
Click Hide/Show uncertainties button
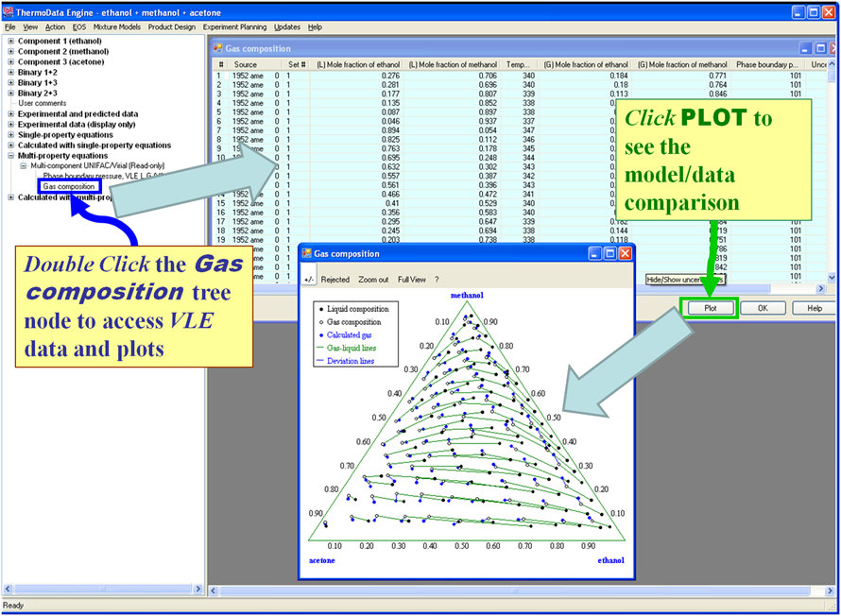685,280
